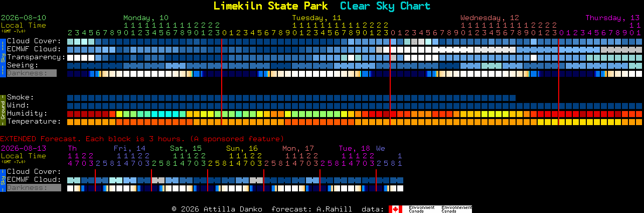This screenshot has height=213, width=644.
Task: Select the Monday, 10 date heading
Action: pyautogui.click(x=146, y=18)
